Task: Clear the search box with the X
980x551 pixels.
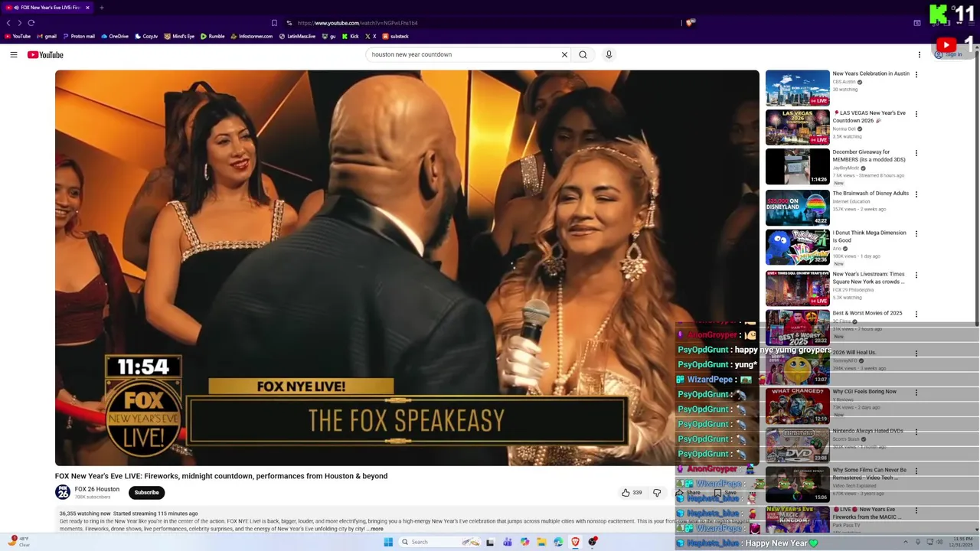Action: (564, 54)
